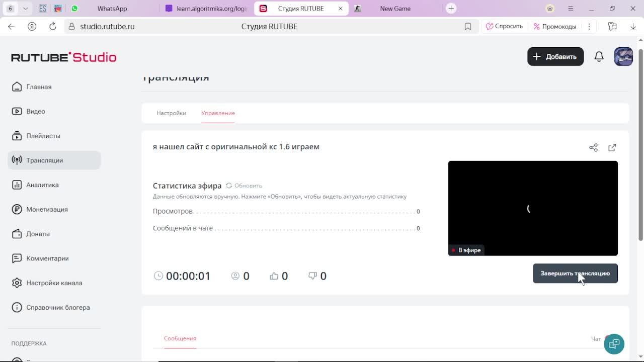Open the support chat bubble
644x362 pixels.
614,344
